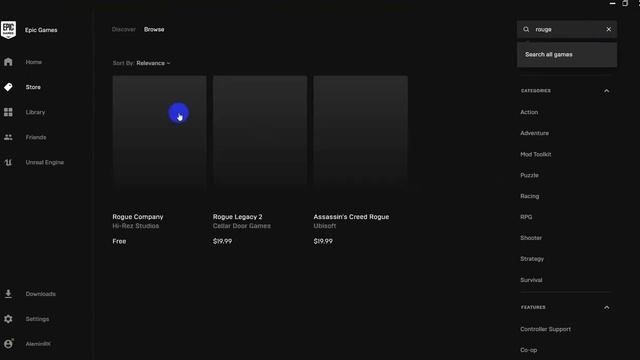This screenshot has height=360, width=640.
Task: Go to Unreal Engine in sidebar
Action: (44, 162)
